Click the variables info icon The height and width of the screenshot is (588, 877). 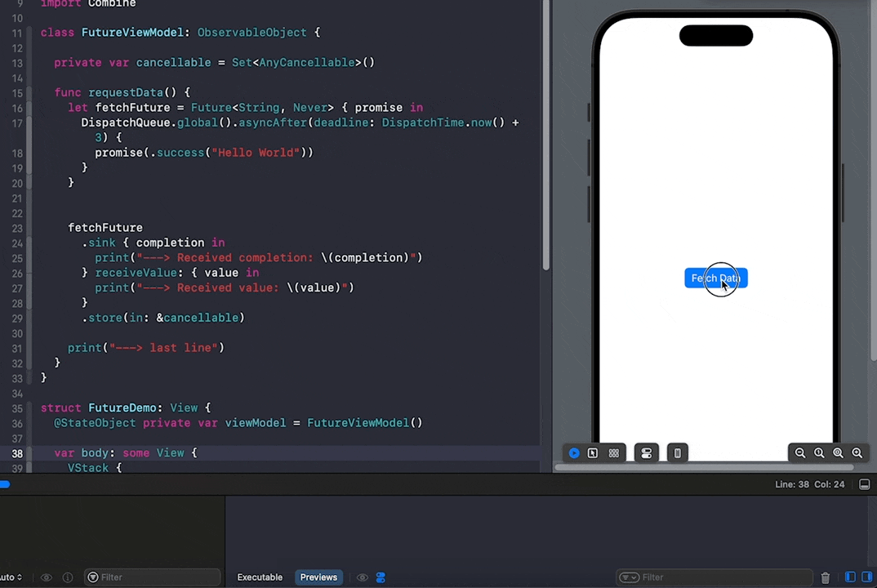coord(68,577)
